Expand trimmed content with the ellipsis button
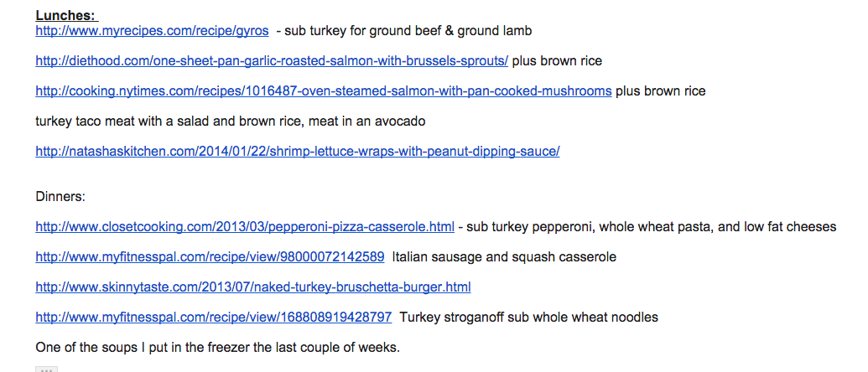The width and height of the screenshot is (868, 372). [46, 369]
